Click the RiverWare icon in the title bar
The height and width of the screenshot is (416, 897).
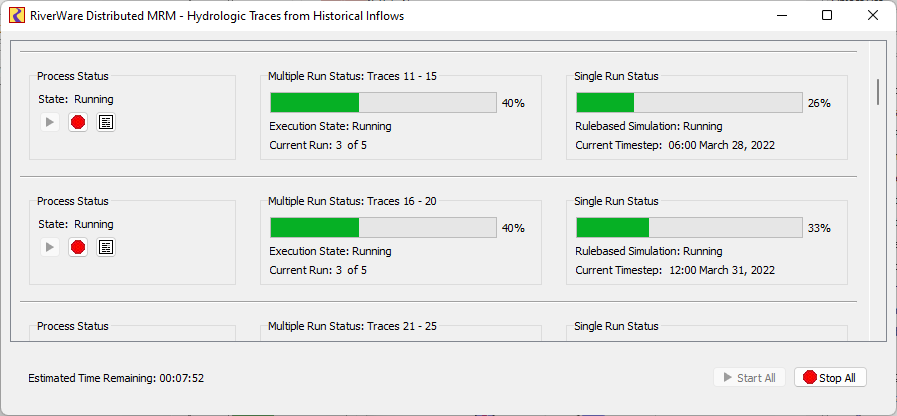pos(17,16)
